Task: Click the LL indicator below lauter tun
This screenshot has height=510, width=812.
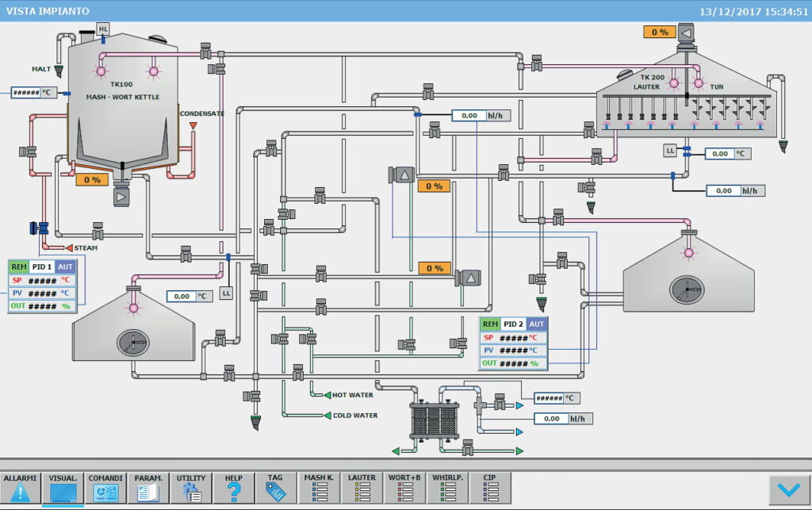Action: (670, 151)
